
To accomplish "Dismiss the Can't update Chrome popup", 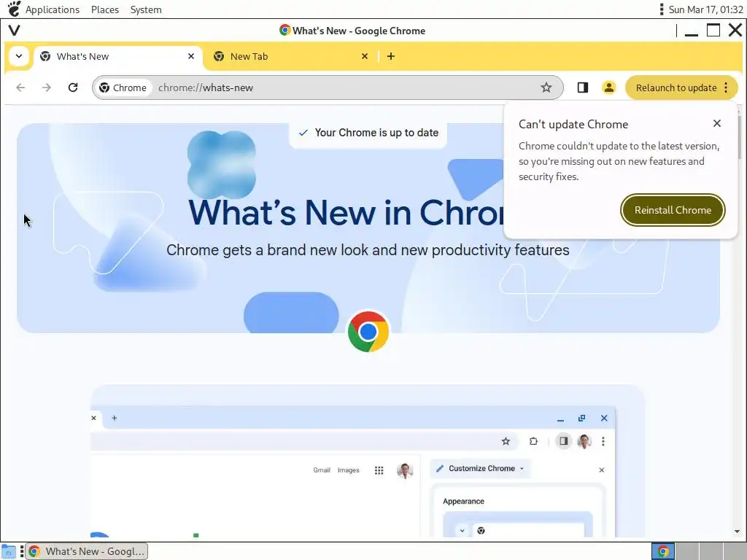I will 717,123.
